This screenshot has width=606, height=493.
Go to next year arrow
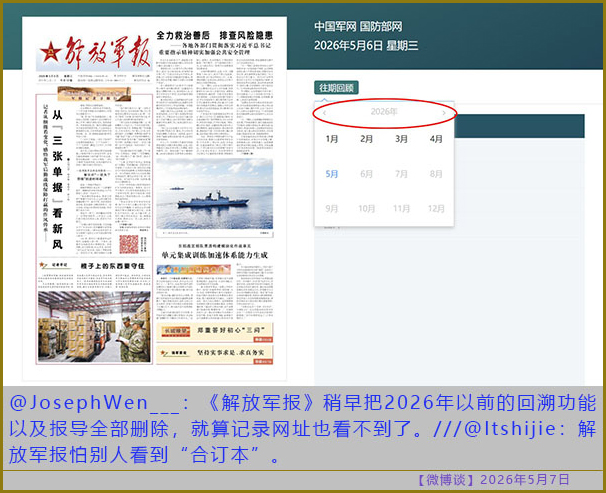[x=444, y=113]
